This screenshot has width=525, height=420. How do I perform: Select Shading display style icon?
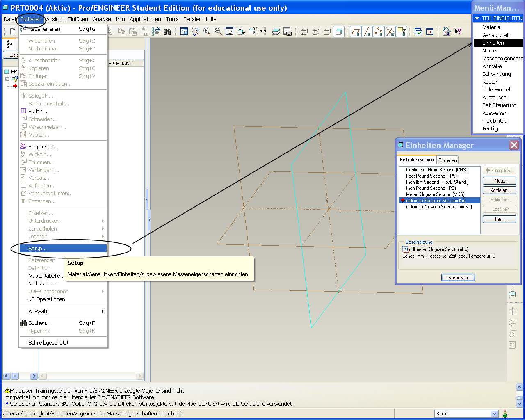(x=339, y=32)
